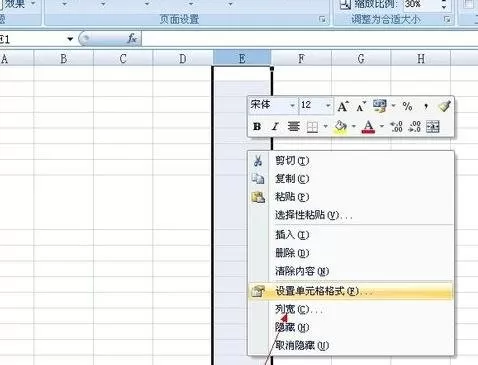The image size is (478, 365).
Task: Click the 缩放比例 scale value field
Action: [x=421, y=5]
